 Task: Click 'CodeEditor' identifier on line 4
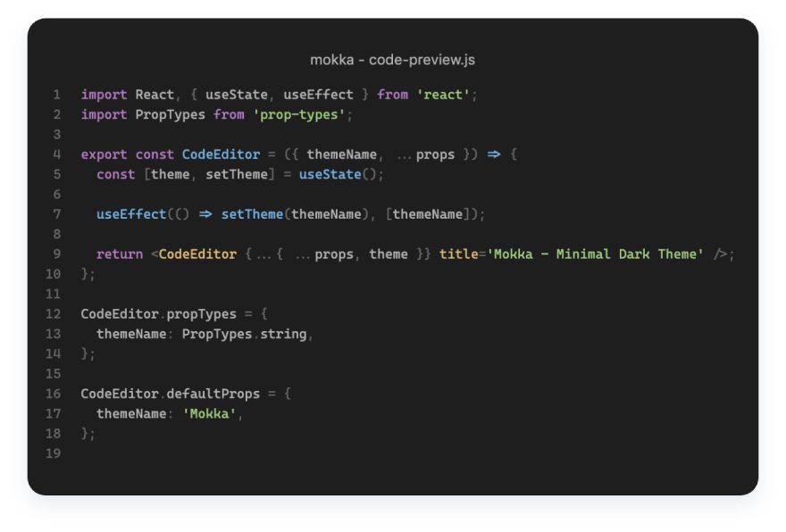222,154
